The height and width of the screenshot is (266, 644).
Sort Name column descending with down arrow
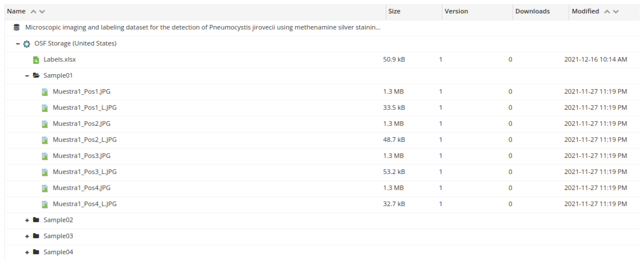[42, 12]
